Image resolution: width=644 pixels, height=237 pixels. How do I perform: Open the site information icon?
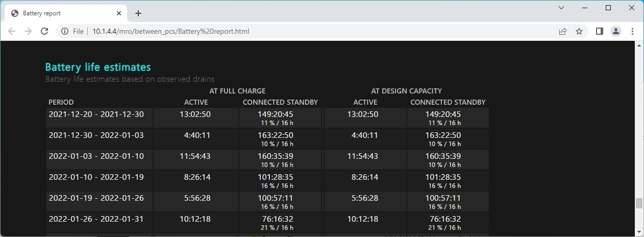click(x=65, y=31)
